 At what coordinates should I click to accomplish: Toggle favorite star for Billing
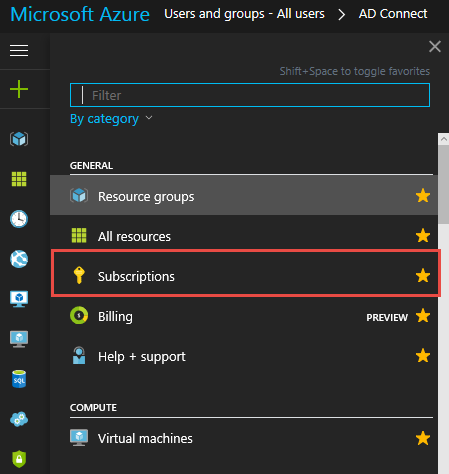click(x=423, y=316)
